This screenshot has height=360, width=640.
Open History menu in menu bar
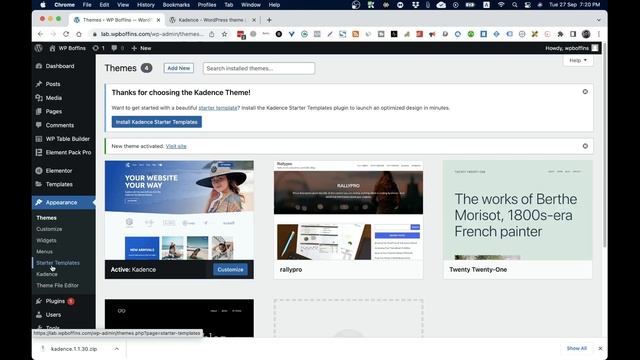click(146, 5)
